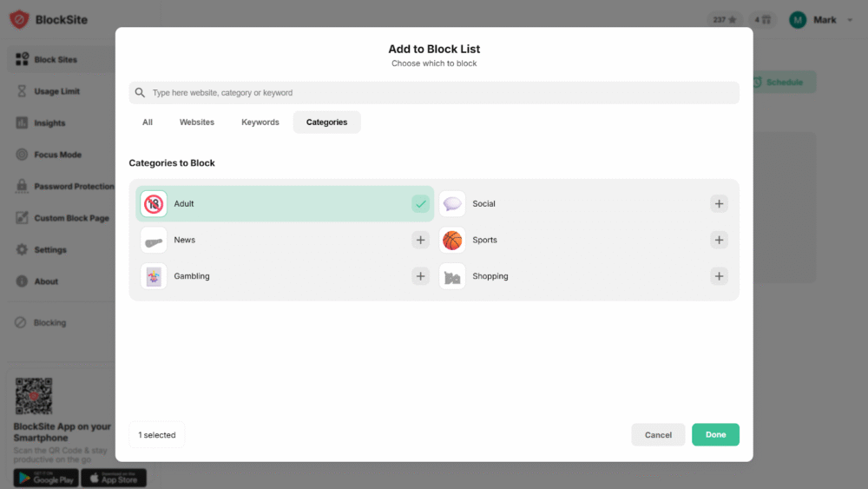The height and width of the screenshot is (489, 868).
Task: Toggle the Sports category plus button
Action: [719, 240]
